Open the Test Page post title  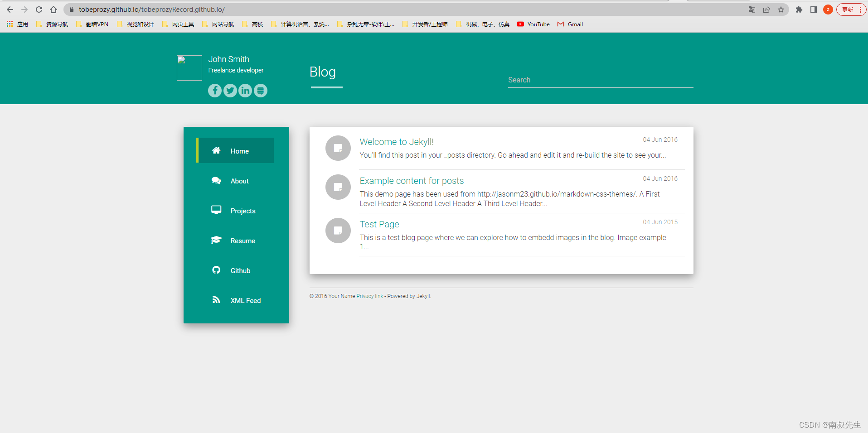379,224
